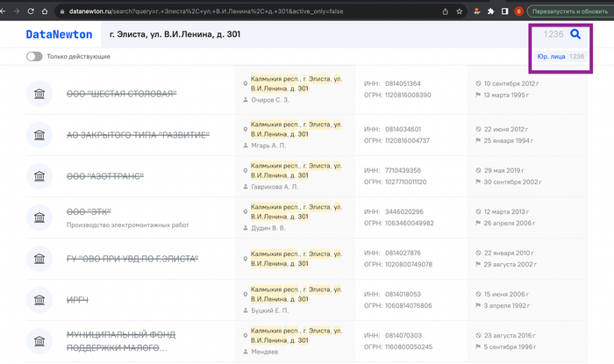Image resolution: width=614 pixels, height=364 pixels.
Task: Click building icon of ГУ ОВО row
Action: pos(39,259)
